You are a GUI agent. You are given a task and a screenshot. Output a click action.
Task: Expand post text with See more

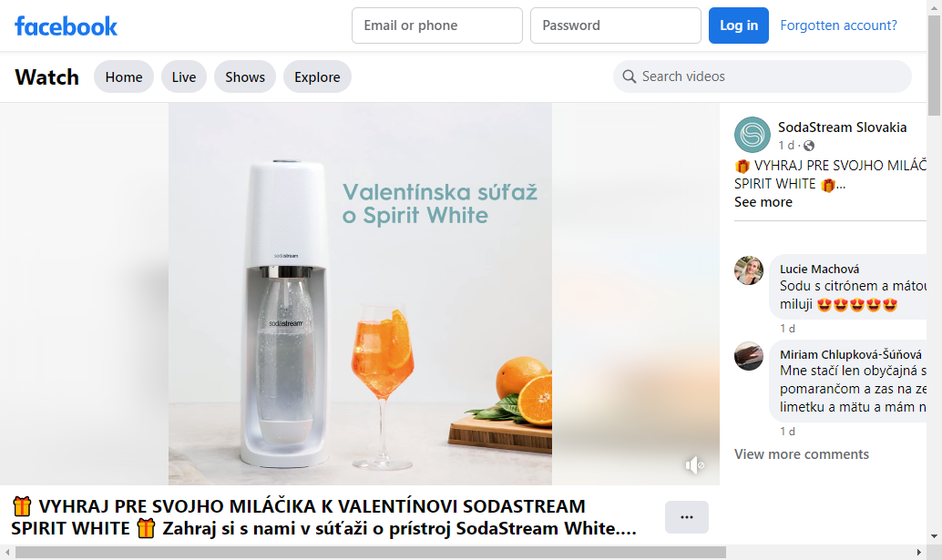(x=763, y=202)
